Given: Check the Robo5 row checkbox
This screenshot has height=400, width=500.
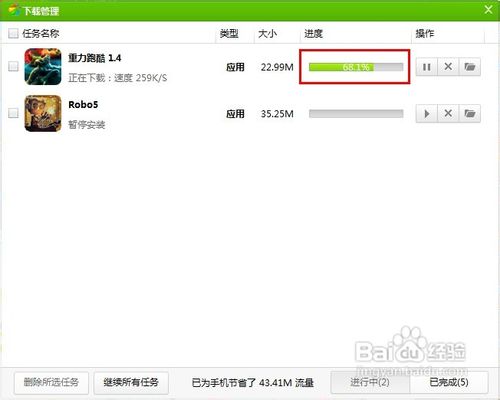Looking at the screenshot, I should (x=13, y=113).
